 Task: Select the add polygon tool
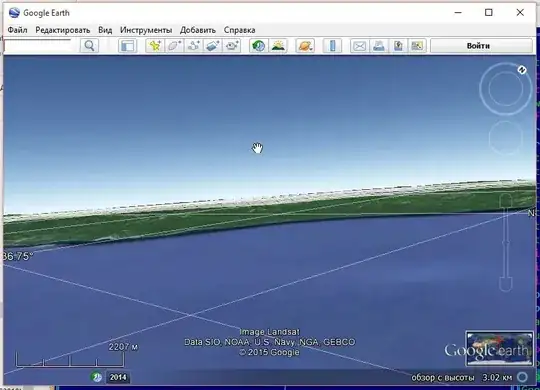point(174,46)
